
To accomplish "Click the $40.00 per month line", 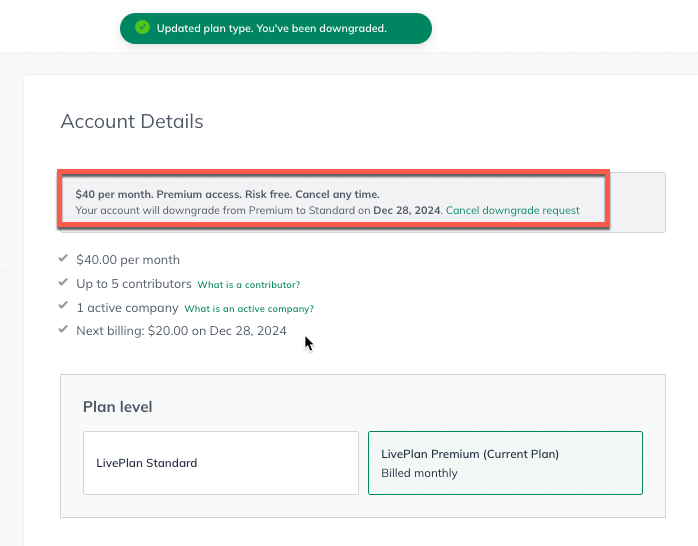I will 128,260.
